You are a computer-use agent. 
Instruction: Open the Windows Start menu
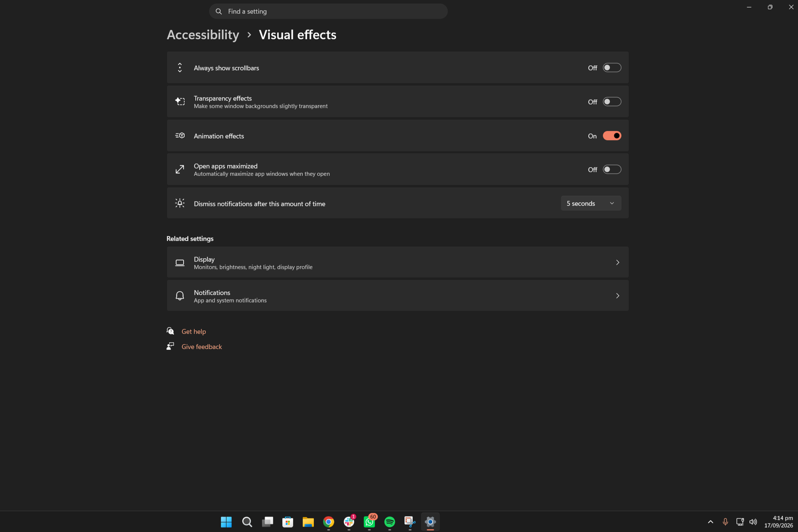click(x=226, y=522)
